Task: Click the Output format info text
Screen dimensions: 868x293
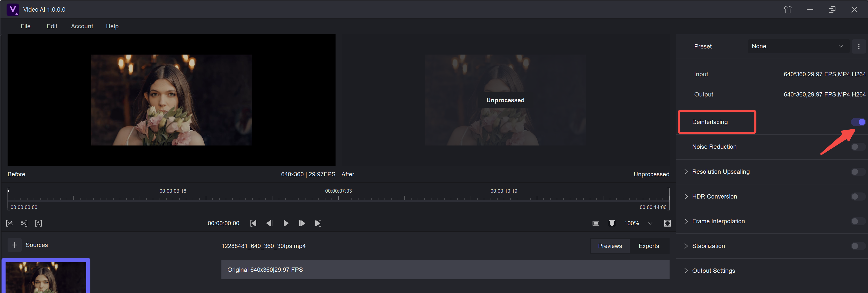Action: coord(824,94)
